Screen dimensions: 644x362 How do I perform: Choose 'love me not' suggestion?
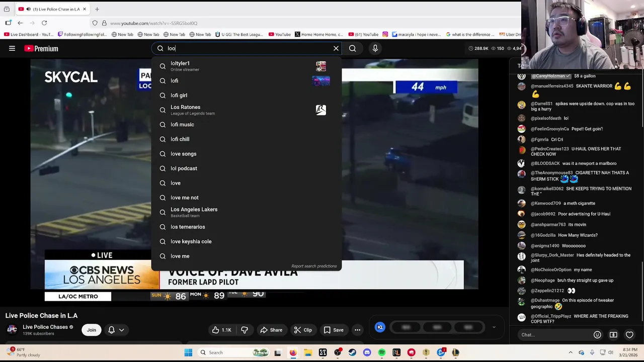click(x=247, y=198)
